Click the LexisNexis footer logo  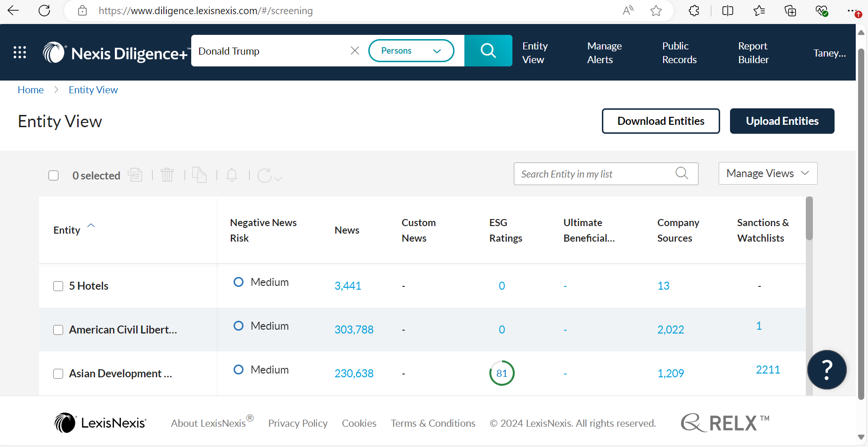pyautogui.click(x=100, y=423)
